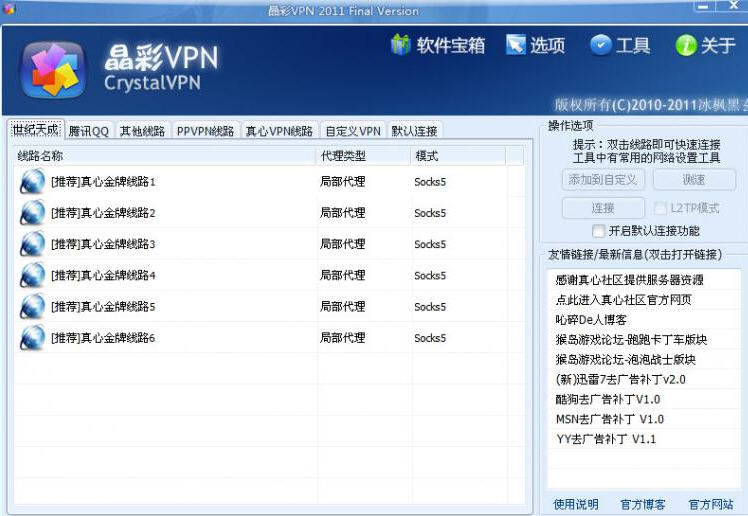Open the 使用说明 link

(576, 504)
